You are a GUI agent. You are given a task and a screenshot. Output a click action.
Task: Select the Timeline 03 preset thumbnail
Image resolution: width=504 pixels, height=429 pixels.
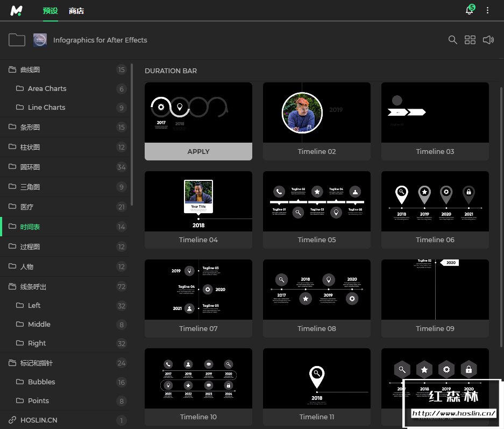tap(435, 112)
